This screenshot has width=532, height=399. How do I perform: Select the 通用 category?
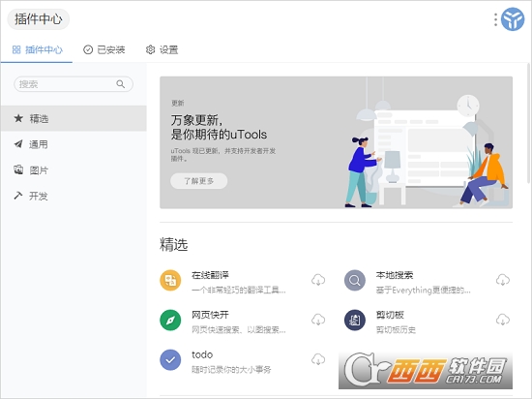pyautogui.click(x=74, y=144)
